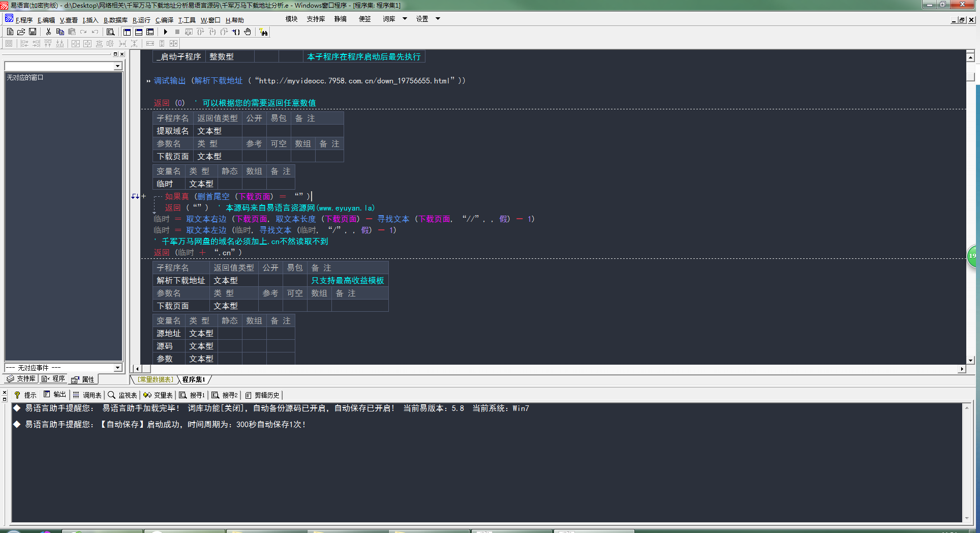Open the I.插入 menu
This screenshot has width=980, height=533.
pyautogui.click(x=90, y=20)
